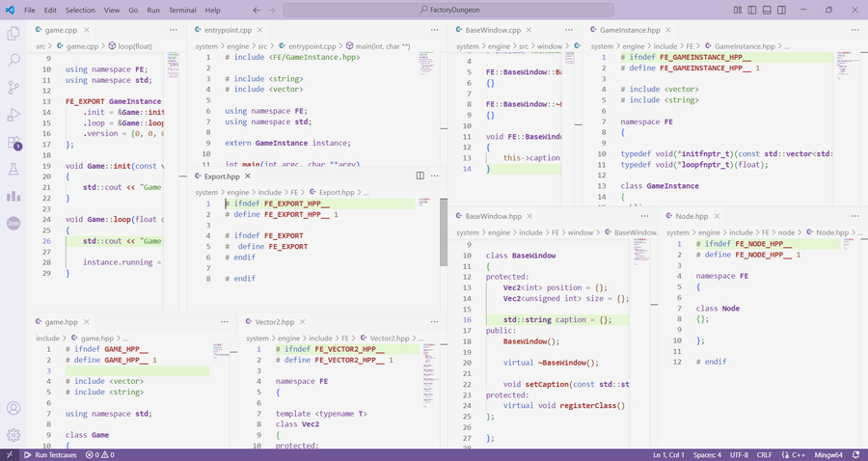The image size is (868, 461).
Task: Open errors and warnings indicator in status bar
Action: point(99,455)
